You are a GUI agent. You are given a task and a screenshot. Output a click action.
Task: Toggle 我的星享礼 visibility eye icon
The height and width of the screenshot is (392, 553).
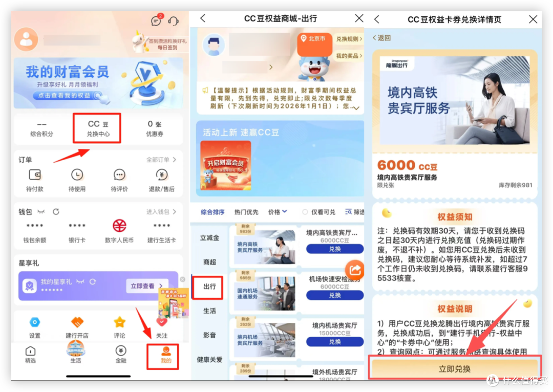(x=80, y=281)
